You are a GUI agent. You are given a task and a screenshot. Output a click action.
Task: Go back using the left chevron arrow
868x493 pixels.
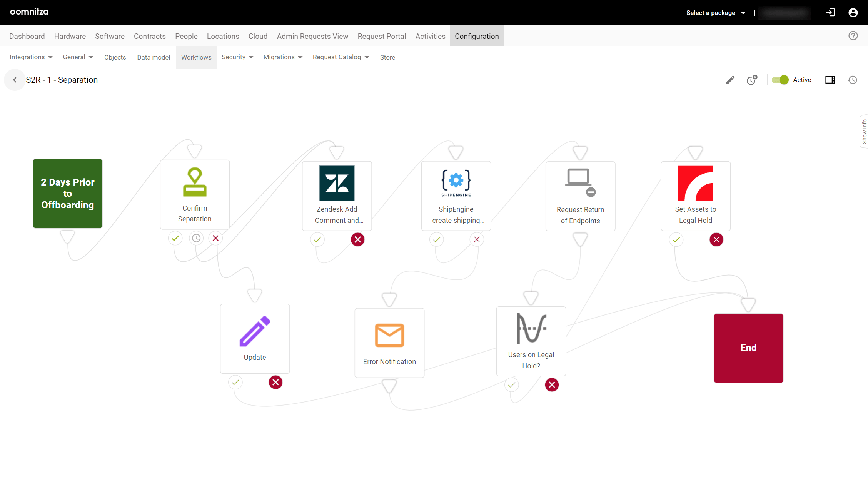pyautogui.click(x=15, y=80)
